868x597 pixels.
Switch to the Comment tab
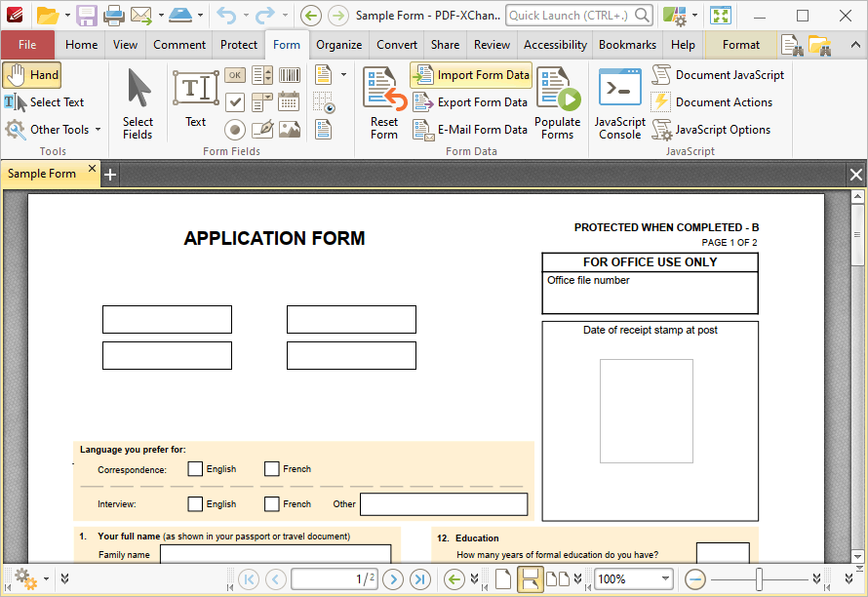(x=179, y=45)
